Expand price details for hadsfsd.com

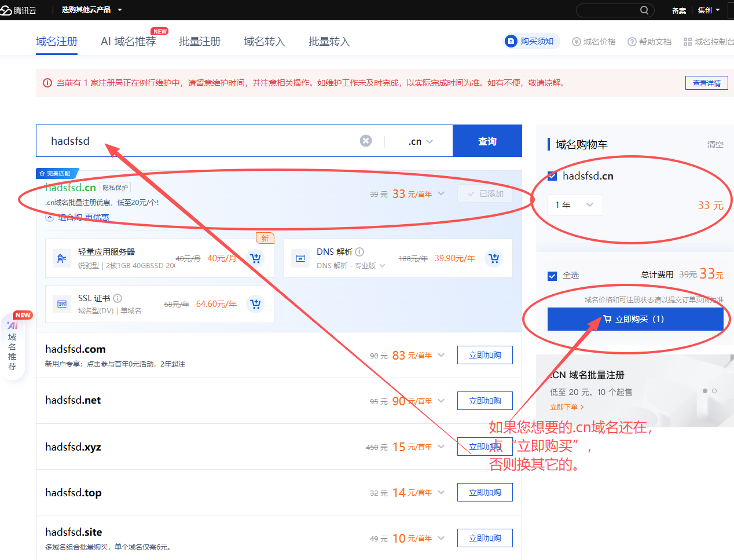(x=441, y=355)
